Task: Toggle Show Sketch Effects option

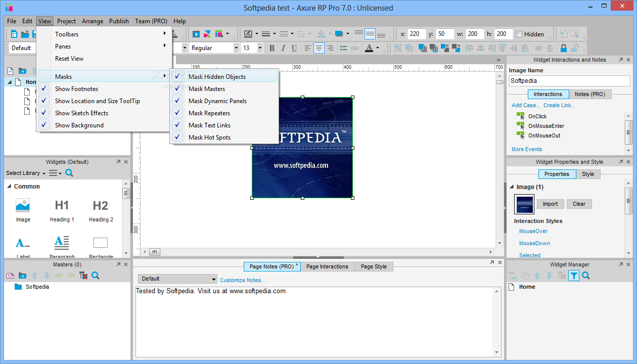Action: tap(104, 113)
